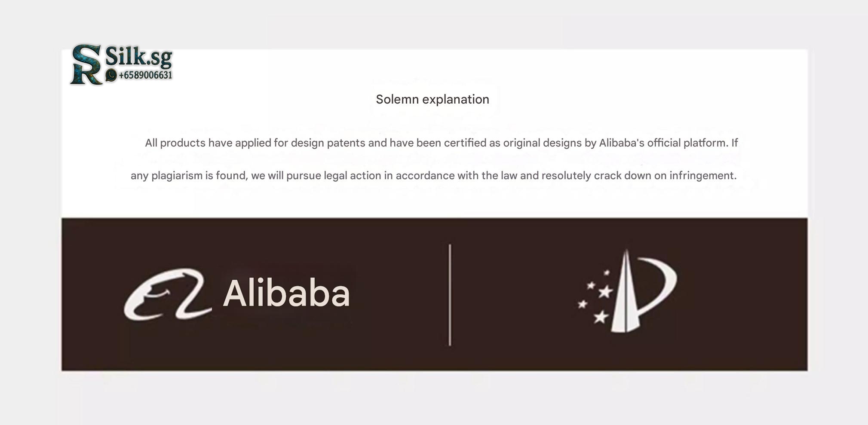
Task: Click the vertical divider line in the dark banner
Action: tap(450, 295)
